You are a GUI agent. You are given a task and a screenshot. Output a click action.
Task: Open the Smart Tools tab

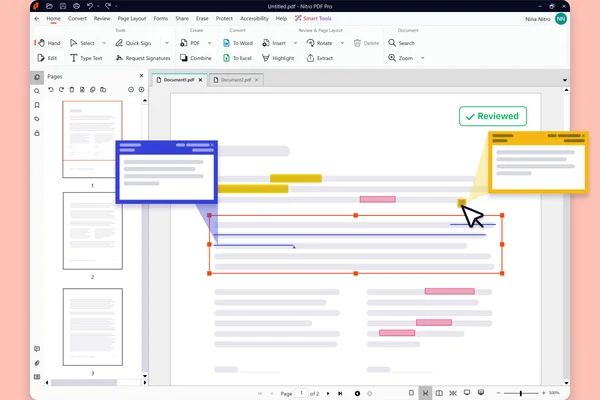pyautogui.click(x=313, y=18)
